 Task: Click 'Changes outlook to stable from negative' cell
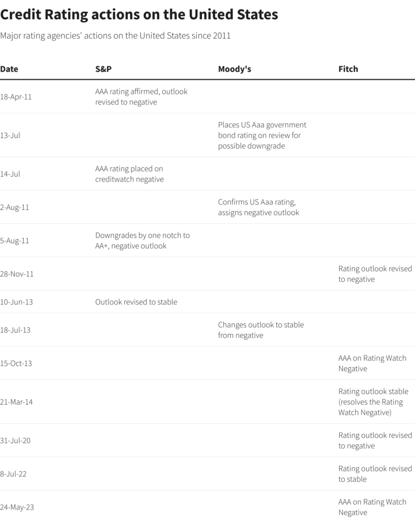[x=261, y=330]
